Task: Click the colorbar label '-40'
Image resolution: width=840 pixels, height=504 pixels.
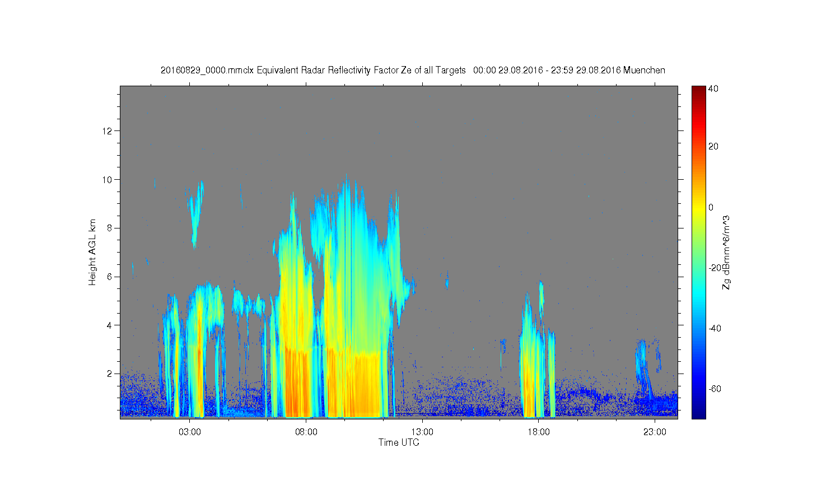Action: tap(715, 328)
